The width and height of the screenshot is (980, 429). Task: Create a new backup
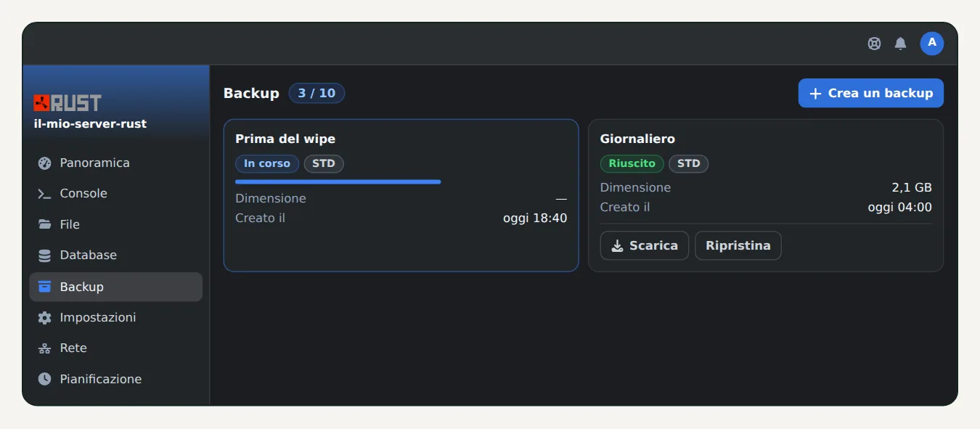pos(871,94)
